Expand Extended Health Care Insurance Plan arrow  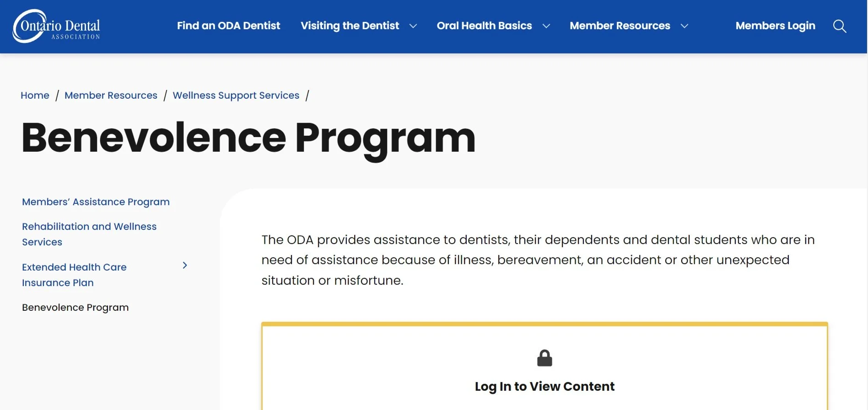coord(185,265)
